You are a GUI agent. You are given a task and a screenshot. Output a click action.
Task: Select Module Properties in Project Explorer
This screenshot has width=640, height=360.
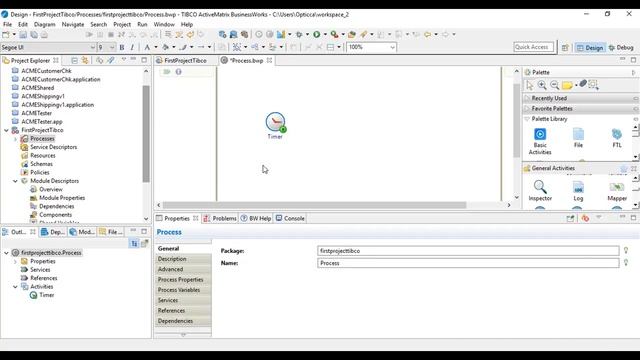[62, 198]
